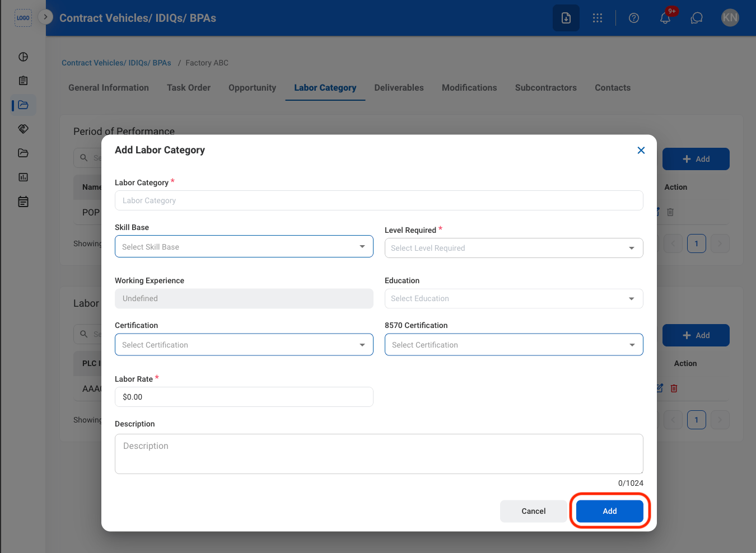Open the calendar icon in sidebar
Screen dimensions: 756x553
click(x=23, y=201)
